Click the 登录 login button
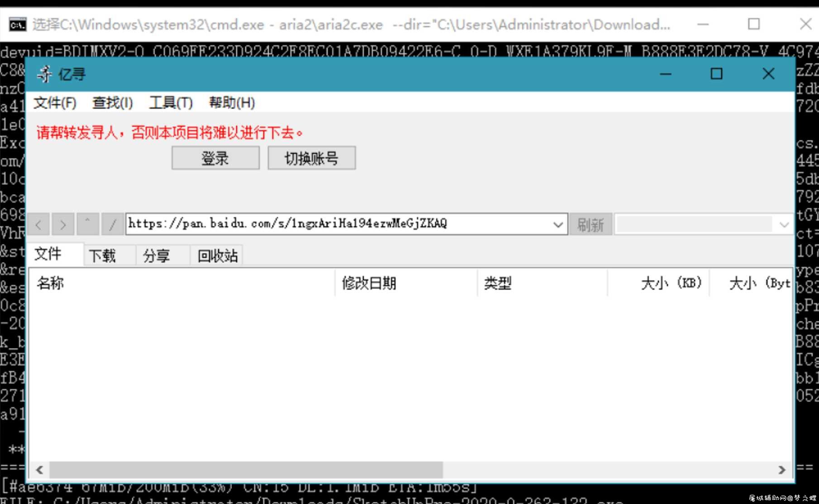This screenshot has height=504, width=819. point(215,158)
